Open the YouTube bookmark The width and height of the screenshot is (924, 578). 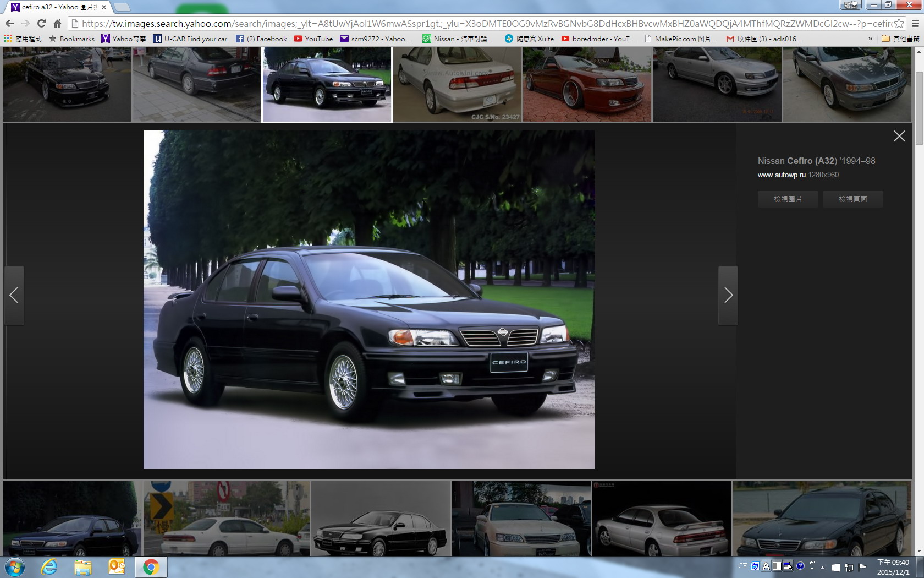point(313,39)
